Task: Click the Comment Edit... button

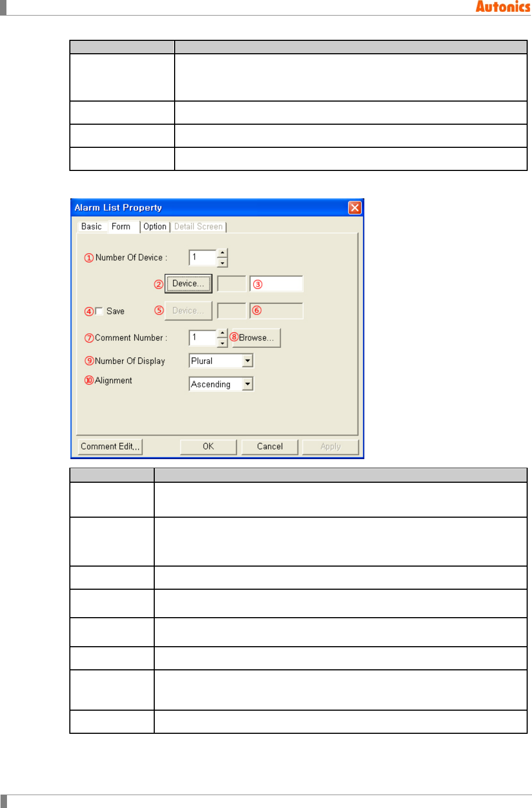Action: click(110, 447)
